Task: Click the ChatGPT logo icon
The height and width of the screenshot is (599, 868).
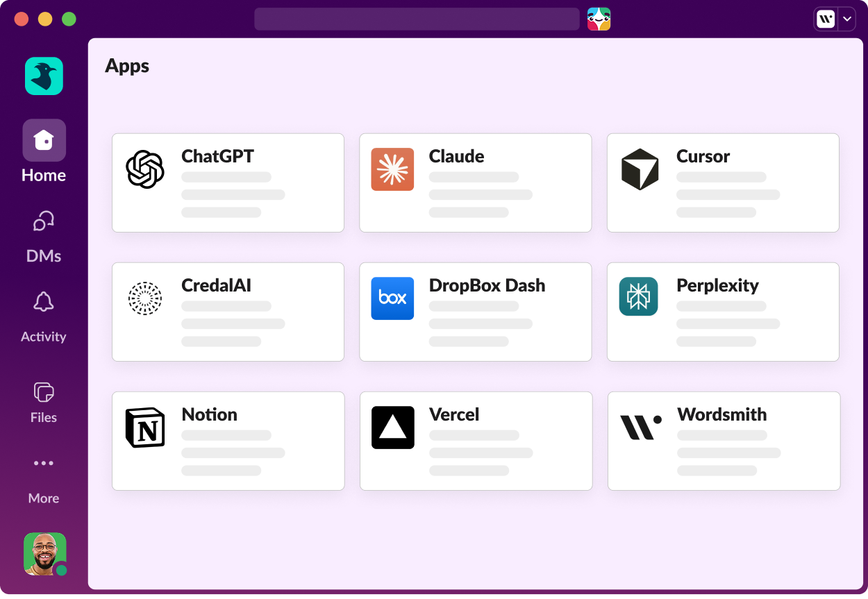Action: 145,169
